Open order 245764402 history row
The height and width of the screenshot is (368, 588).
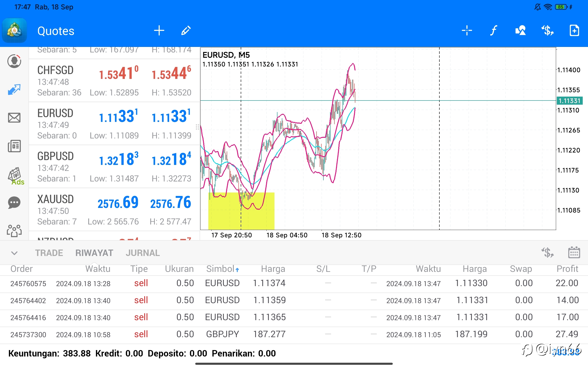(294, 301)
